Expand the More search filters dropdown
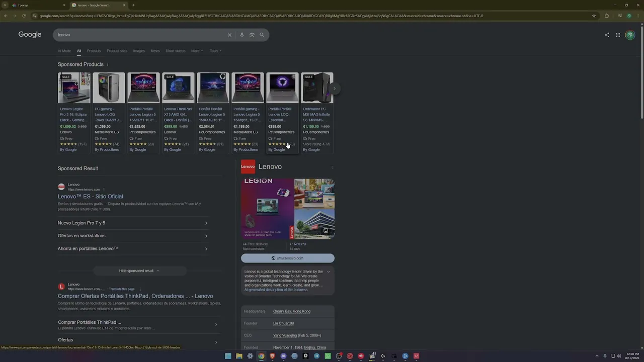 (x=197, y=51)
